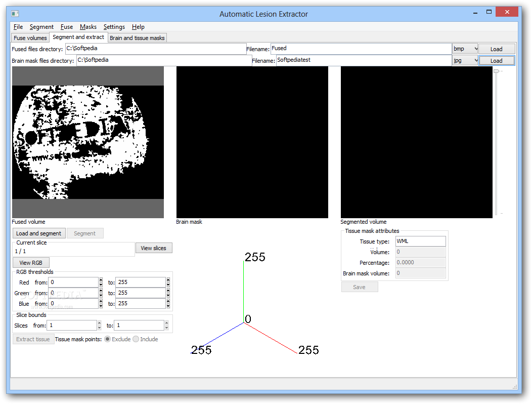Minimize the Automatic Lesion Extractor window
The height and width of the screenshot is (404, 532).
tap(475, 13)
